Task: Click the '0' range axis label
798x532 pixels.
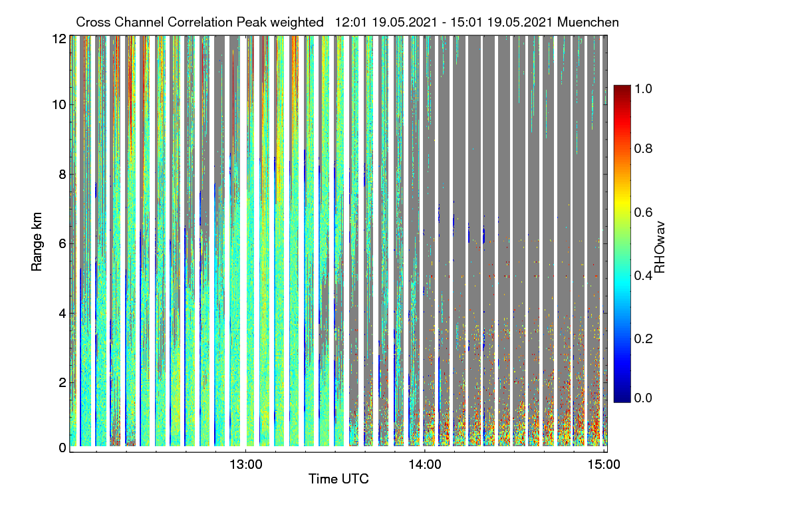Action: coord(63,448)
